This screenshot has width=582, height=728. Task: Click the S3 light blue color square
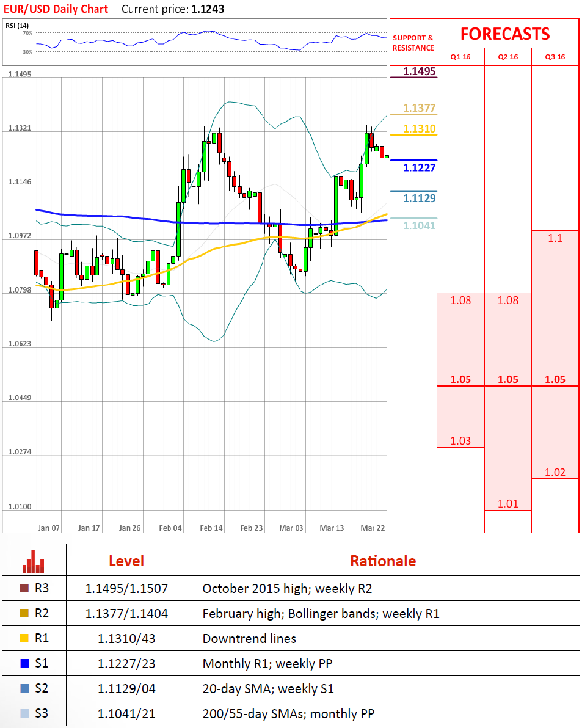point(24,713)
